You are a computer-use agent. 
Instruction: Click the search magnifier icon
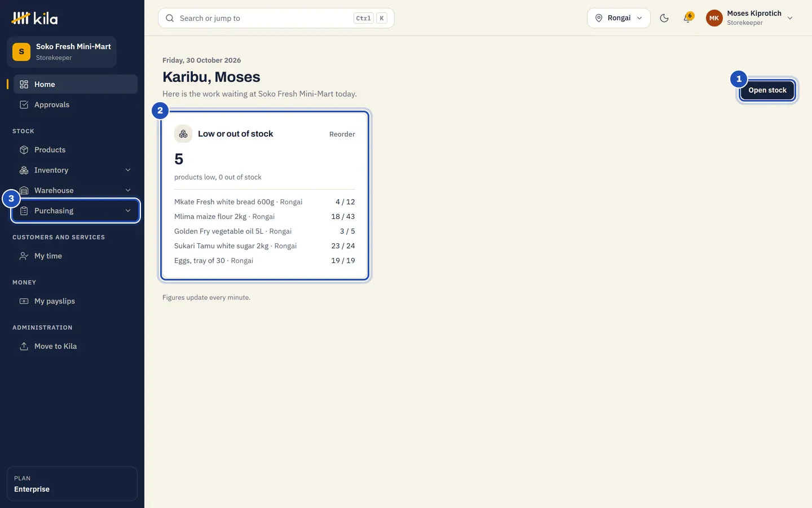pos(170,18)
